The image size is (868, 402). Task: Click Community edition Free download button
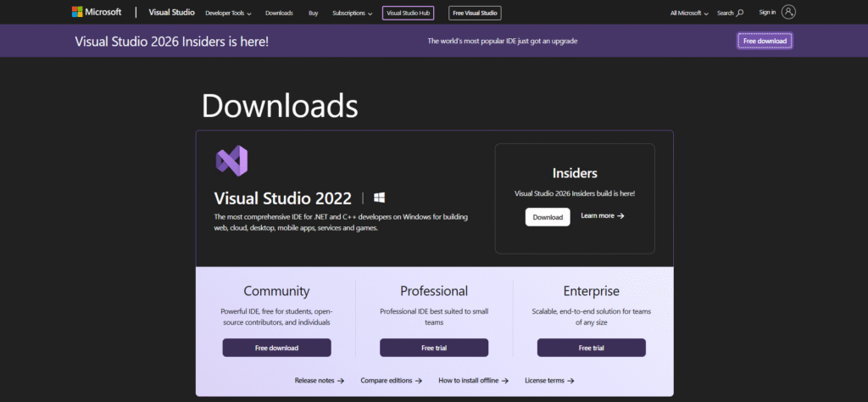276,348
